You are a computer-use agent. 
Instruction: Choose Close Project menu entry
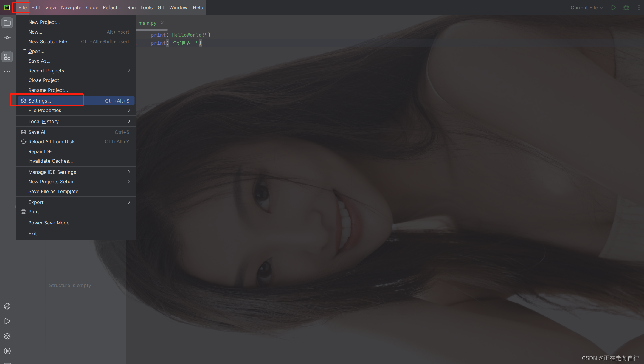(76, 80)
